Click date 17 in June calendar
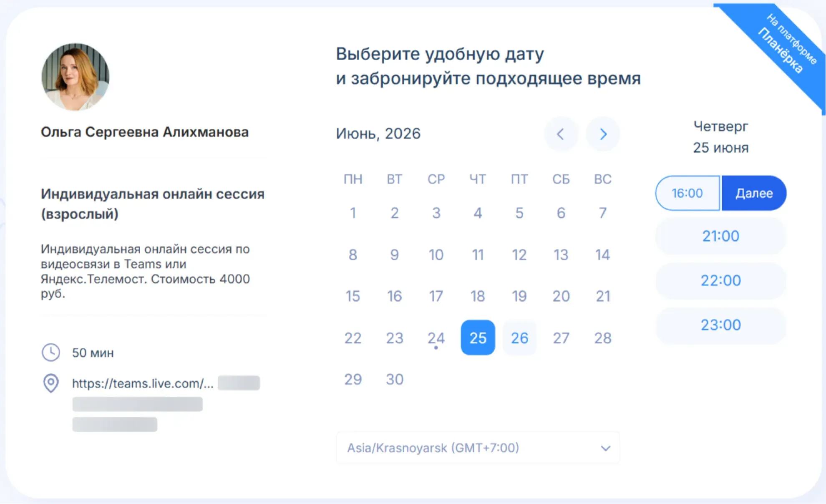The height and width of the screenshot is (504, 826). [436, 296]
